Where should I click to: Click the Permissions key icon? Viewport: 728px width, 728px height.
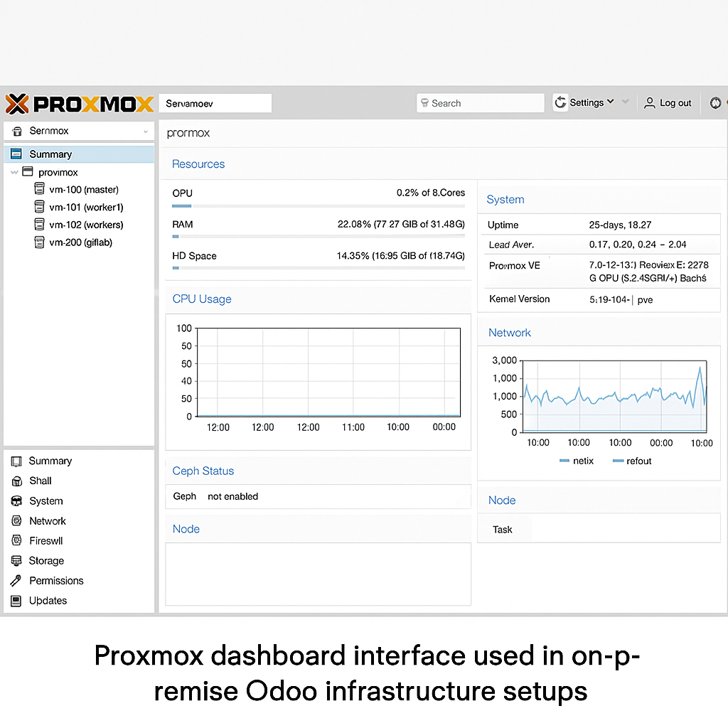16,581
